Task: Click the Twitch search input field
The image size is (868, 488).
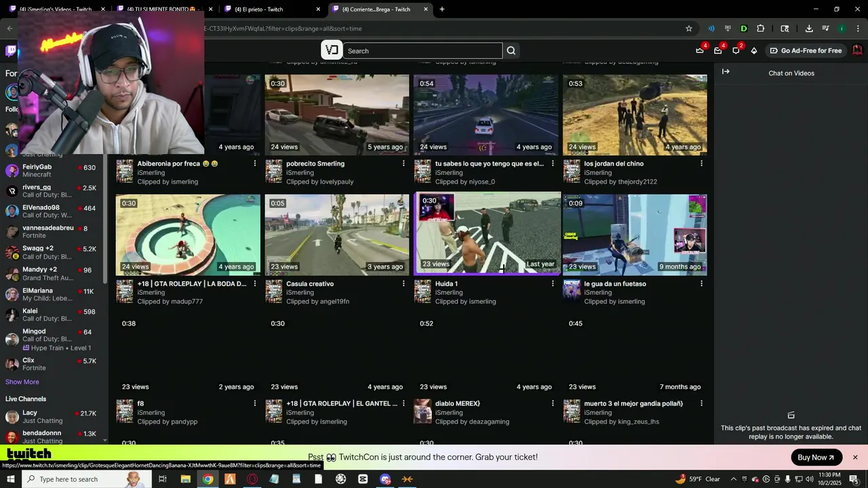Action: click(422, 51)
